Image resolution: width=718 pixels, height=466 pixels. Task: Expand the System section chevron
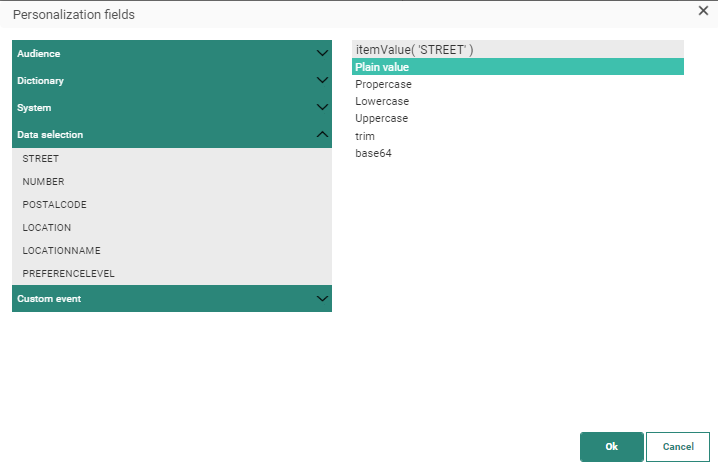tap(321, 107)
